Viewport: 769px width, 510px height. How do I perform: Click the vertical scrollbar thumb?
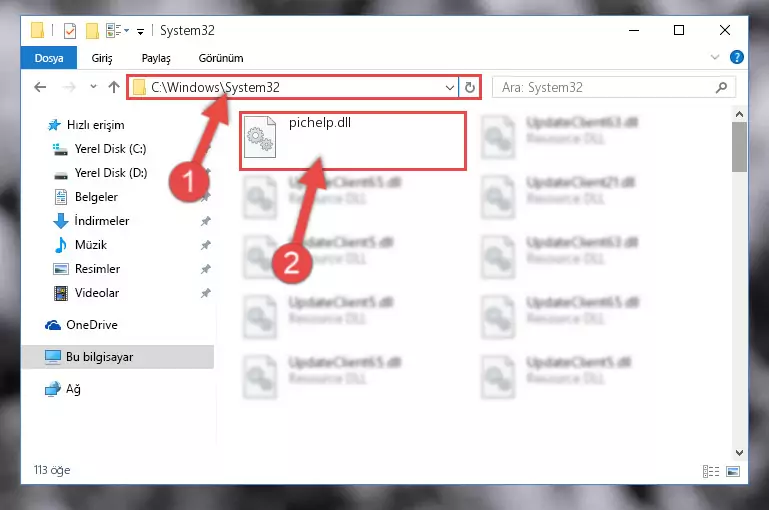[739, 147]
